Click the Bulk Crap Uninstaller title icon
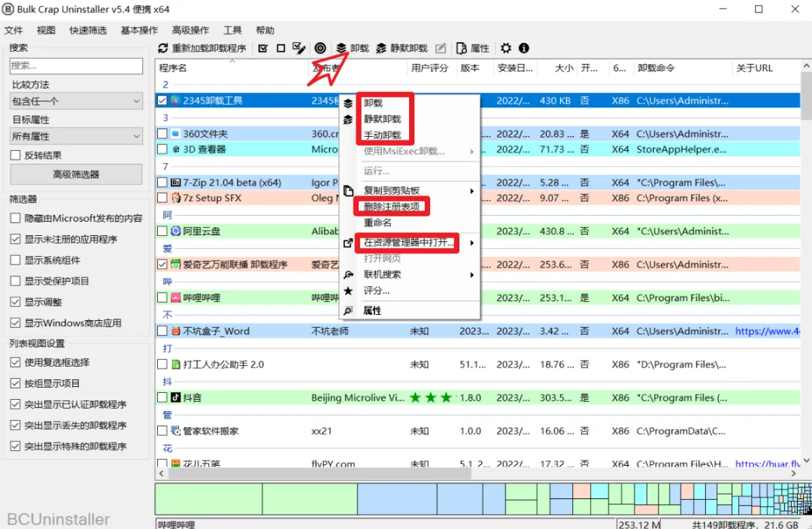 coord(8,9)
